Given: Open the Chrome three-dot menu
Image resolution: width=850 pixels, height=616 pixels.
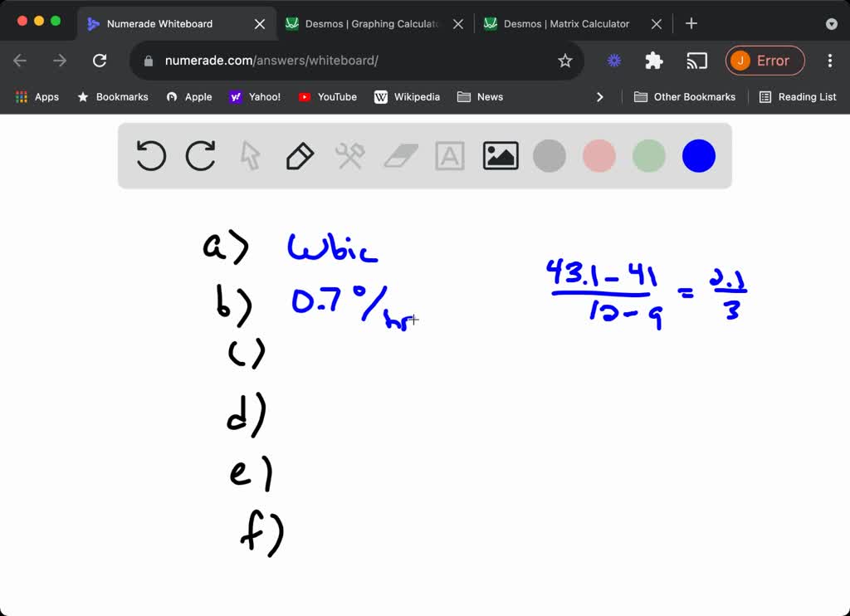Looking at the screenshot, I should [829, 61].
